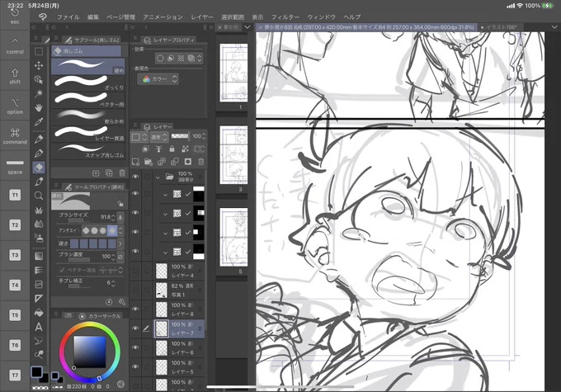
Task: Select the スナップ消しゴム sub tool
Action: pos(88,150)
